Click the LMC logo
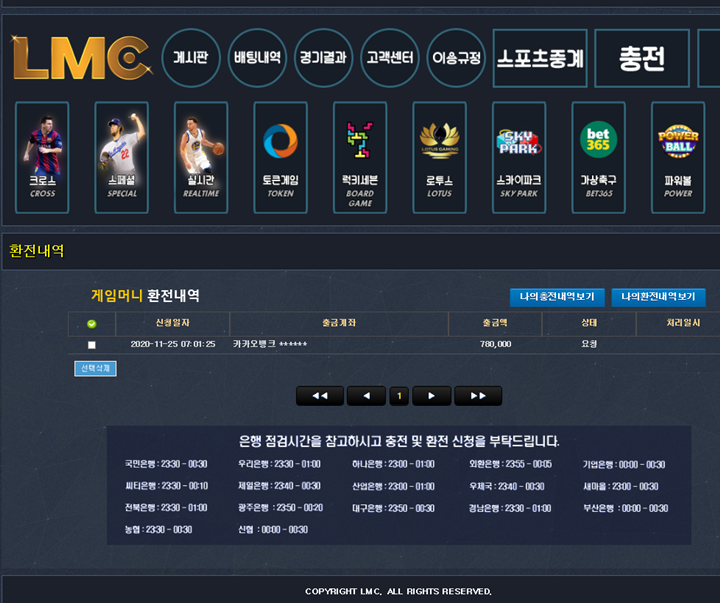720x603 pixels. pos(82,58)
